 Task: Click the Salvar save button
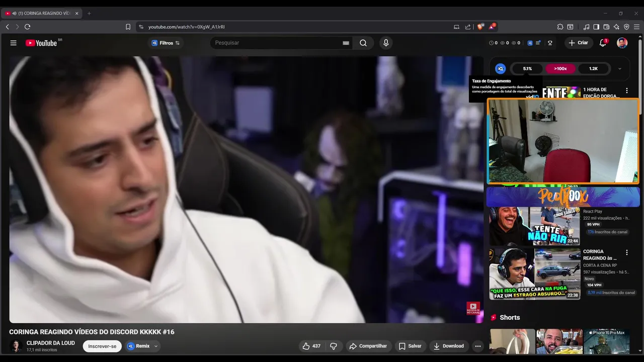tap(410, 346)
